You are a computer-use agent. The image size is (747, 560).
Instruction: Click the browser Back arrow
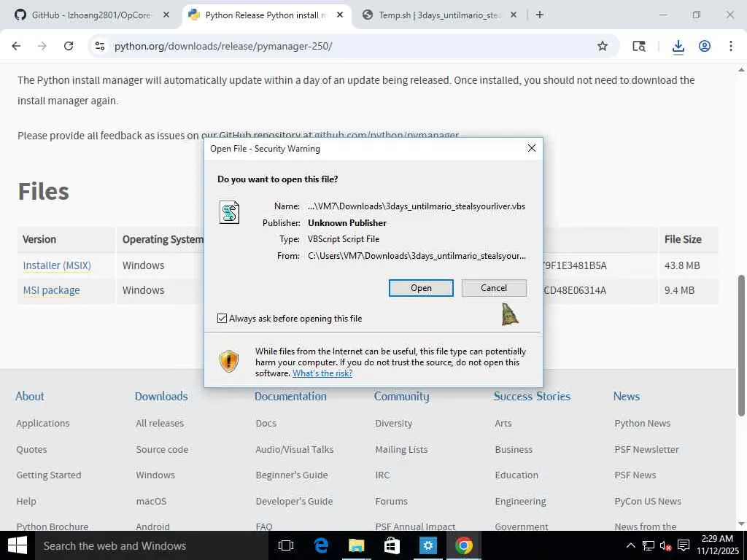coord(16,46)
